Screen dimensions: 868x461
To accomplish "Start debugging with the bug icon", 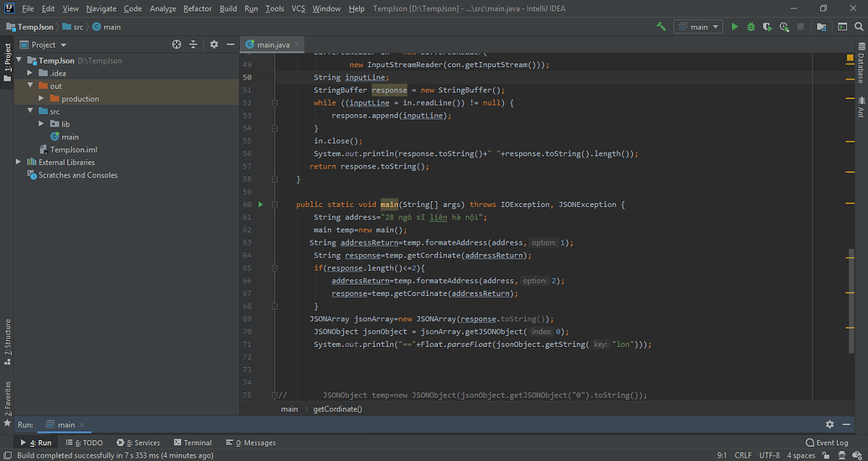I will [x=751, y=27].
